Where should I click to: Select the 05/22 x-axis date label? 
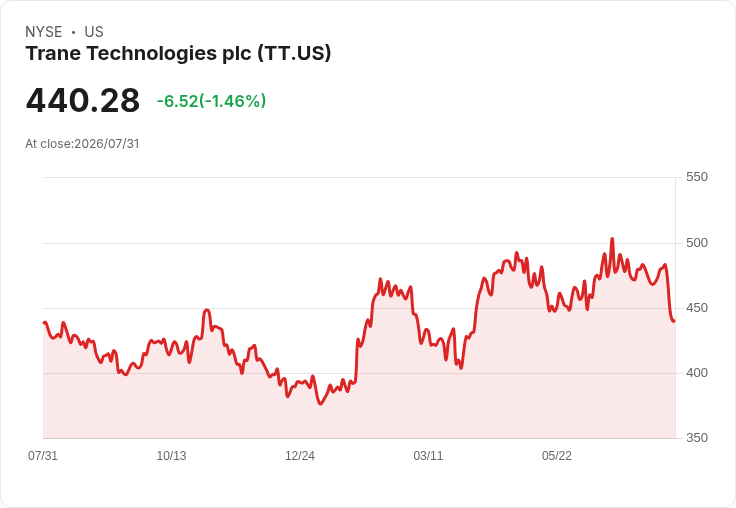[x=557, y=455]
